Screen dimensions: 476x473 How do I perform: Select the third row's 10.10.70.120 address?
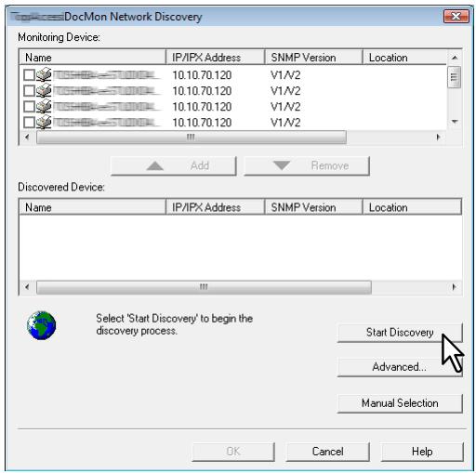point(202,107)
